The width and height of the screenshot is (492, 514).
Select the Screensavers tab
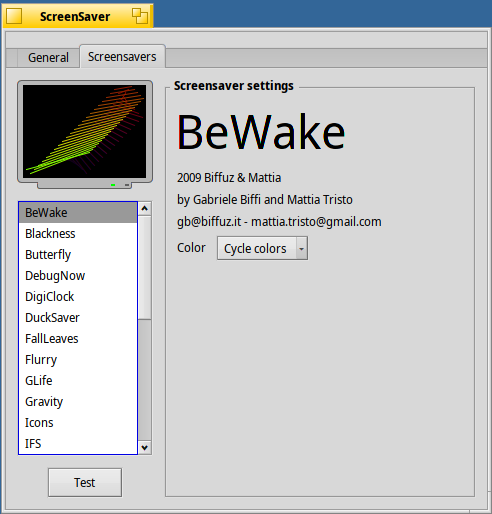(x=122, y=57)
